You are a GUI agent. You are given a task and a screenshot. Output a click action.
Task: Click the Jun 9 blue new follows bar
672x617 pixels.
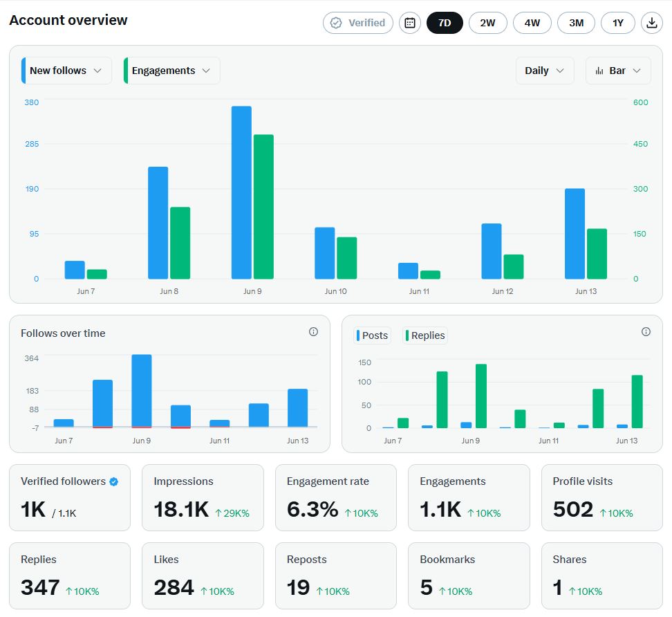pos(241,192)
